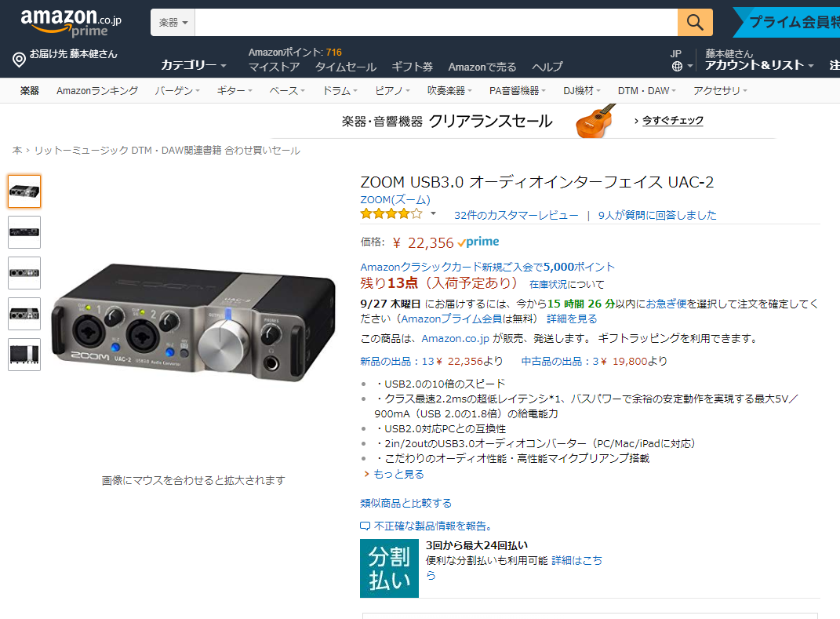Click the JP globe language icon

677,67
